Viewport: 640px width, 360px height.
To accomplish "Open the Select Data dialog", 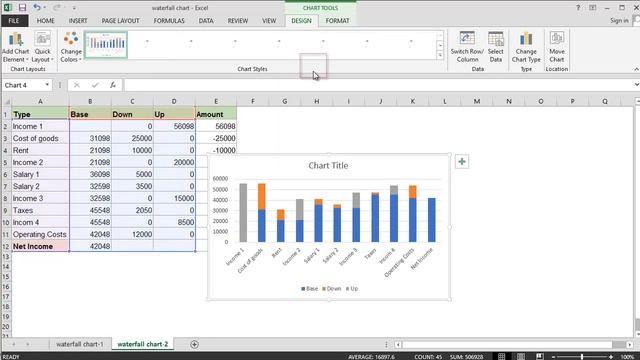I will pyautogui.click(x=496, y=47).
